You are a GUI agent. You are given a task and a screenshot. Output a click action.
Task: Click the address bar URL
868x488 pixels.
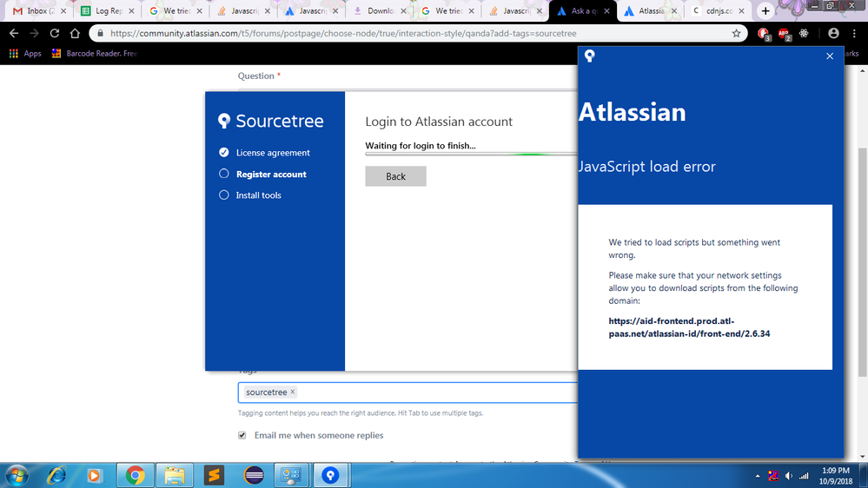point(343,33)
